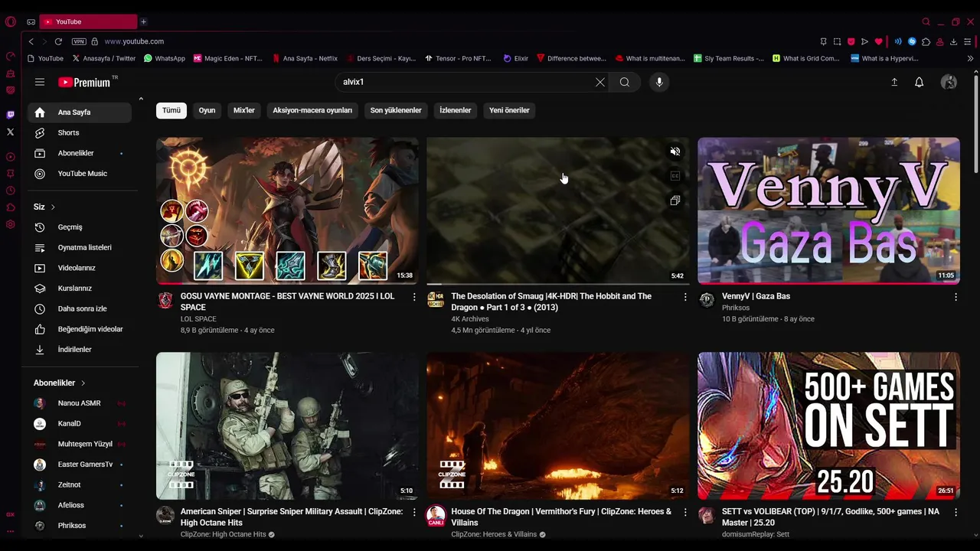Screen dimensions: 980x551
Task: Select the Aksiyon-macera oyunları chip
Action: 312,110
